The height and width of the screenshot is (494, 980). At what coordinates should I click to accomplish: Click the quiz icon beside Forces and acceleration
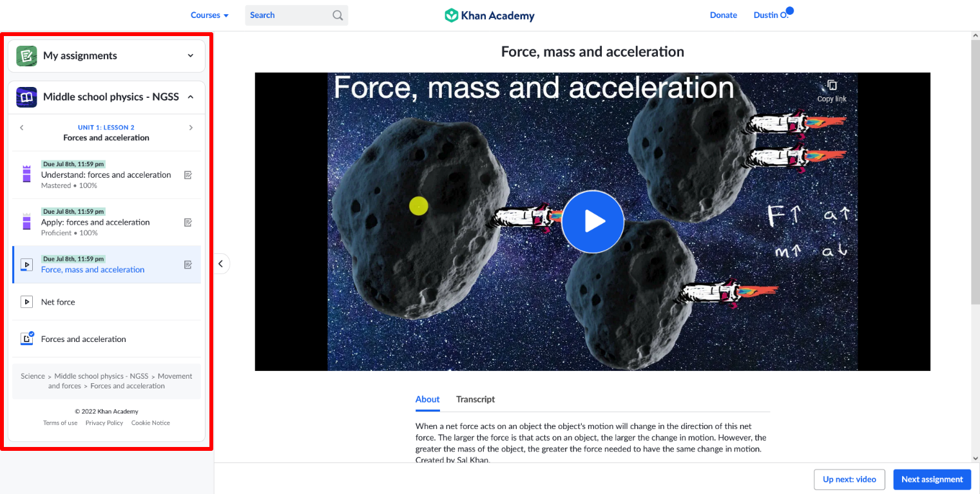(x=26, y=338)
